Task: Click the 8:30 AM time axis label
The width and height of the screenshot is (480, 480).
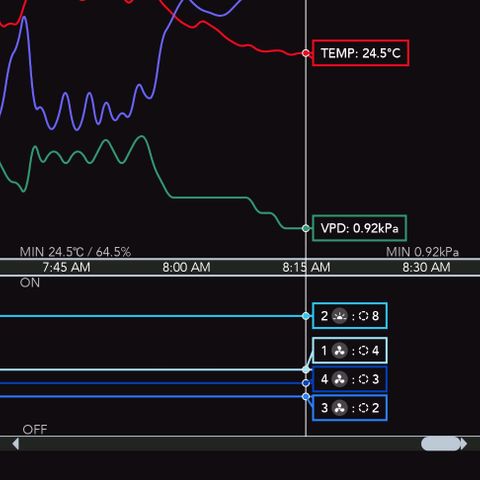Action: pos(426,267)
